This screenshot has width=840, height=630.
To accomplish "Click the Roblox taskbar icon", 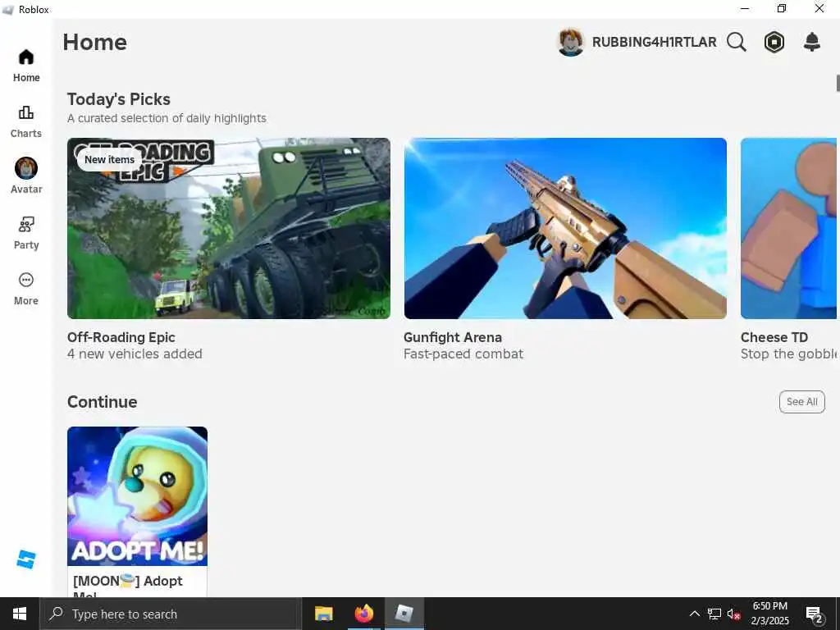I will (404, 614).
